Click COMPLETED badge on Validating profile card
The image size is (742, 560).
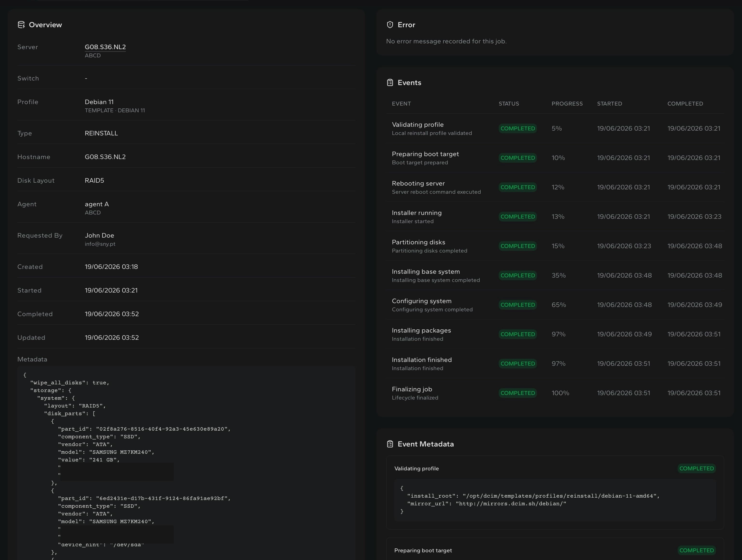697,468
